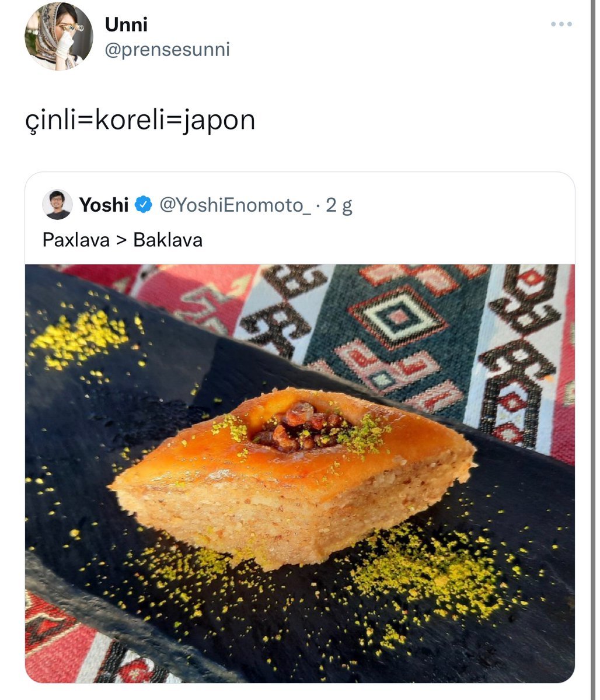Click the 2 g timestamp on quoted tweet

click(339, 205)
